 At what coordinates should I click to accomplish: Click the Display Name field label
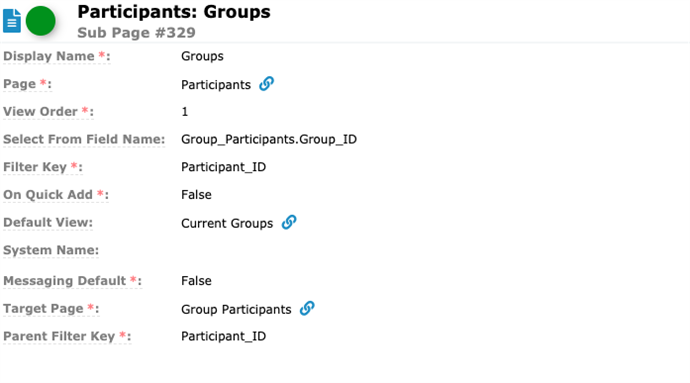(56, 56)
